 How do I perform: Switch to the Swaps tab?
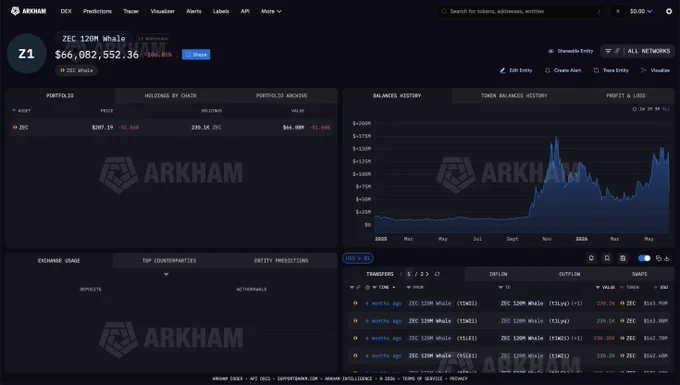click(639, 274)
